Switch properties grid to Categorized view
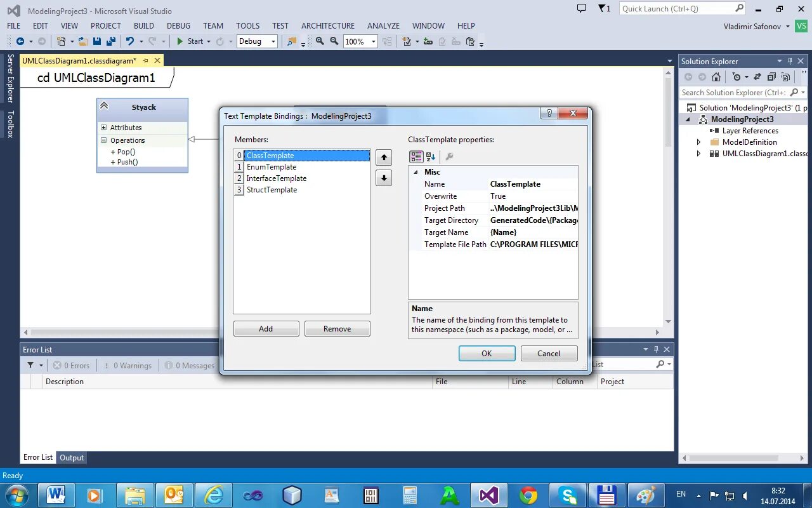 click(416, 157)
